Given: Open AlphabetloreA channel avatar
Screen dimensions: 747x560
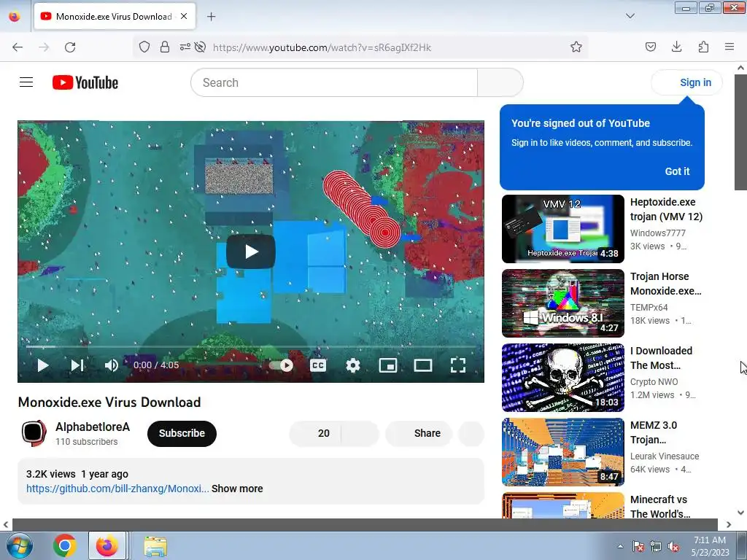Looking at the screenshot, I should click(34, 433).
